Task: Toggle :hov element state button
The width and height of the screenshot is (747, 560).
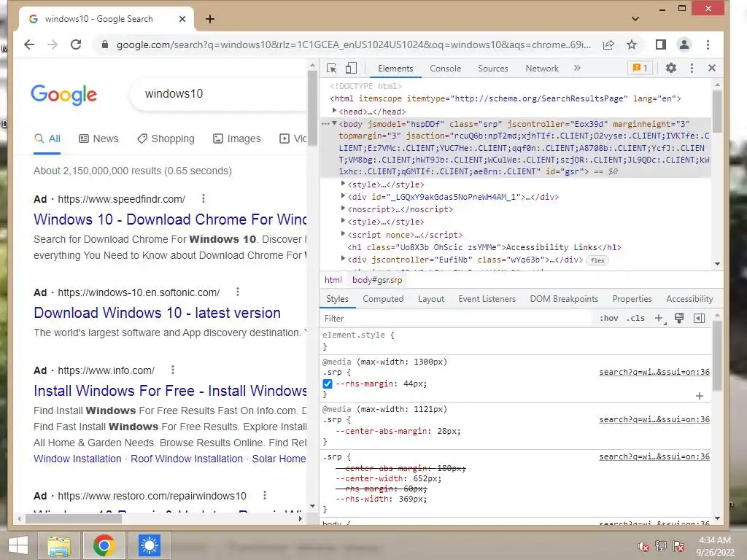Action: pyautogui.click(x=609, y=318)
